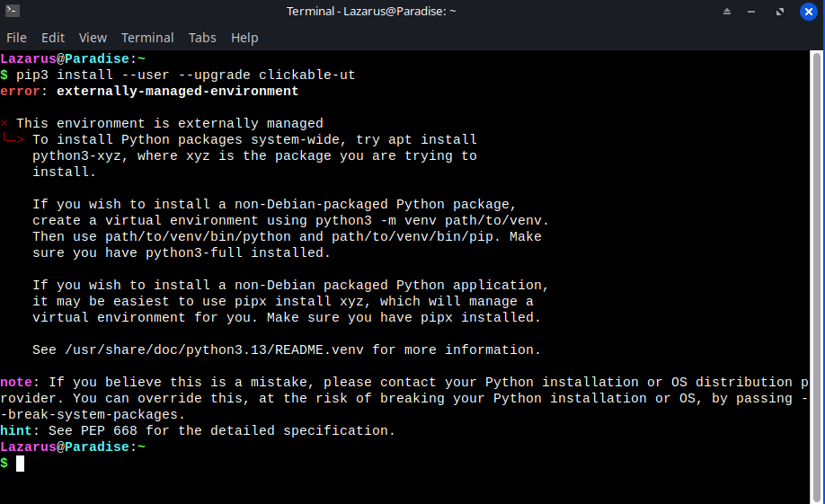Click the '-break-system-packages.' text
The image size is (825, 504).
[x=93, y=415]
